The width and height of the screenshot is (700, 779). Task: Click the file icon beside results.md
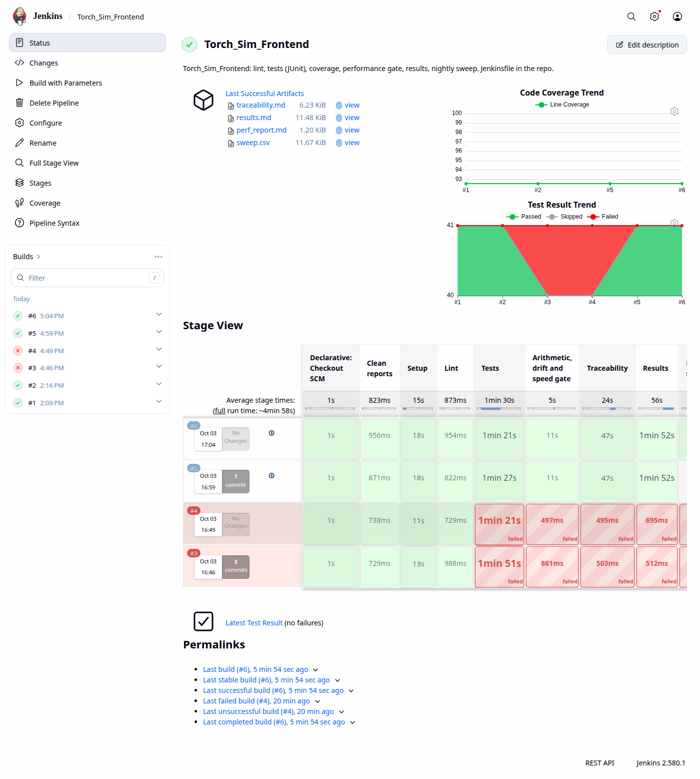pos(231,118)
